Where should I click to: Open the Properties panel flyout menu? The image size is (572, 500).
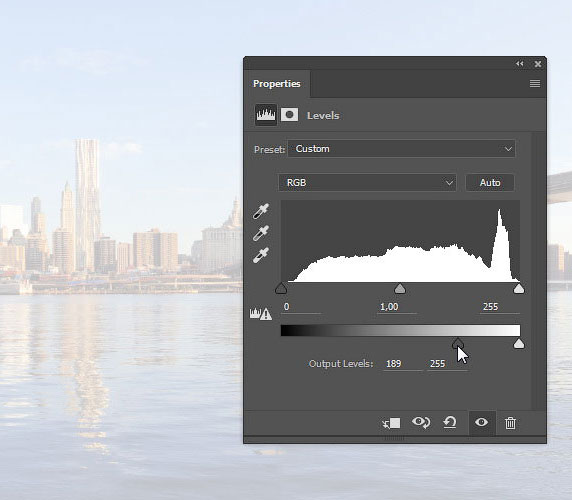(535, 84)
